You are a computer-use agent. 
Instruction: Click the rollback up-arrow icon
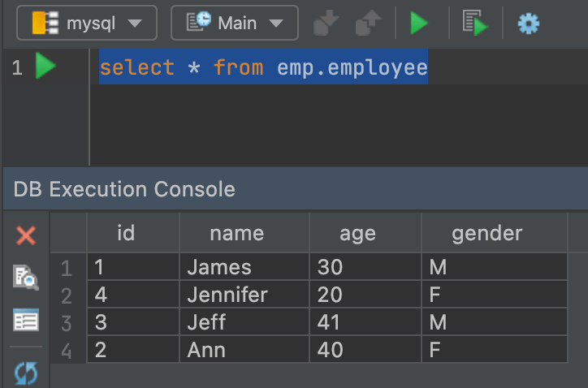pyautogui.click(x=370, y=23)
